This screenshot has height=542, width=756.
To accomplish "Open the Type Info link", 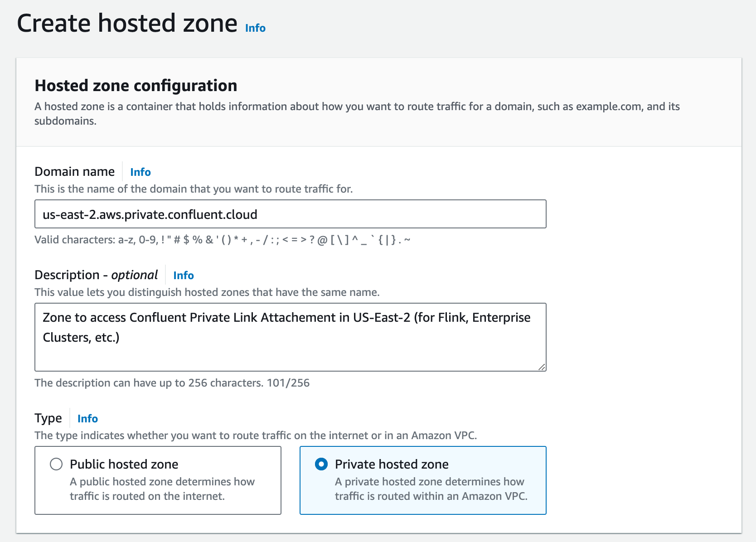I will (87, 419).
